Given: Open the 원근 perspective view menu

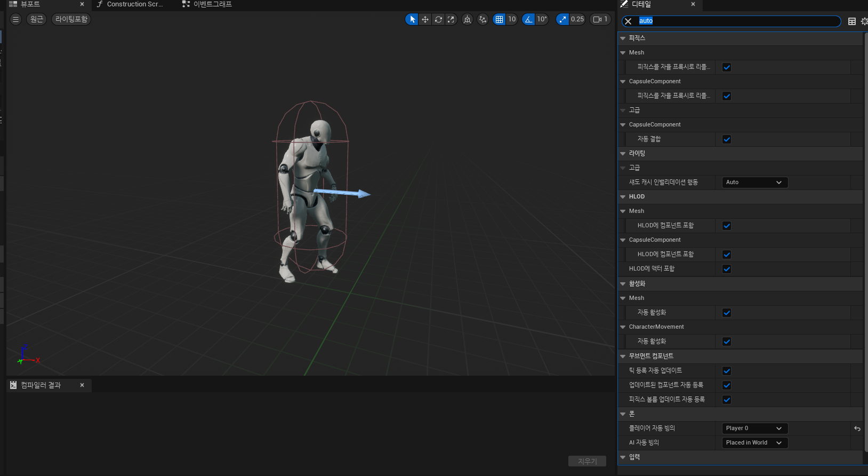Looking at the screenshot, I should coord(37,19).
